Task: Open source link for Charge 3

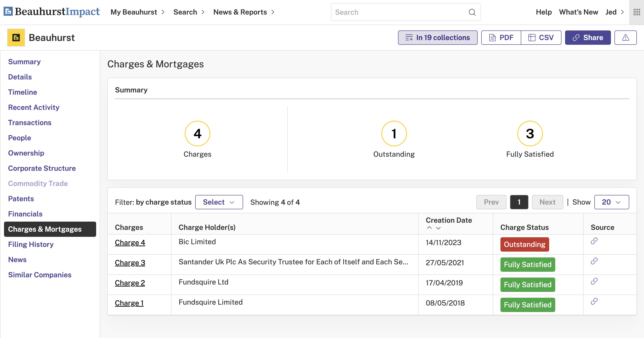Action: pos(594,261)
